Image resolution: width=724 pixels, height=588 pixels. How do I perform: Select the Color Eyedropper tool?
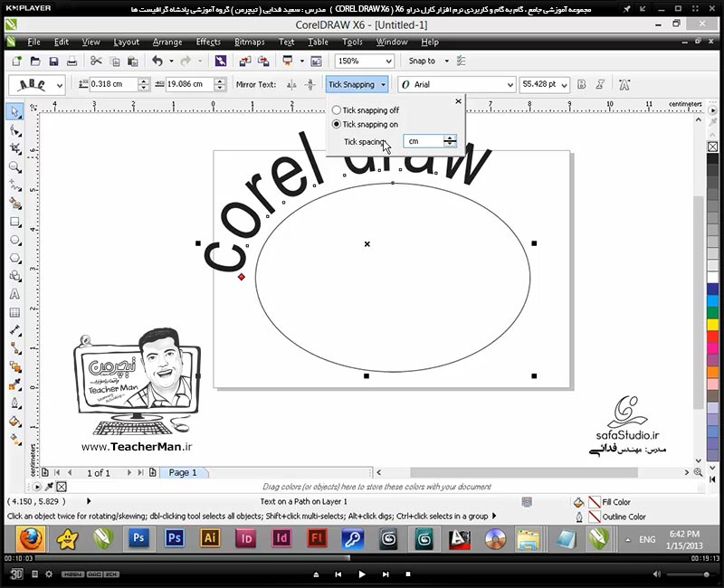click(14, 384)
